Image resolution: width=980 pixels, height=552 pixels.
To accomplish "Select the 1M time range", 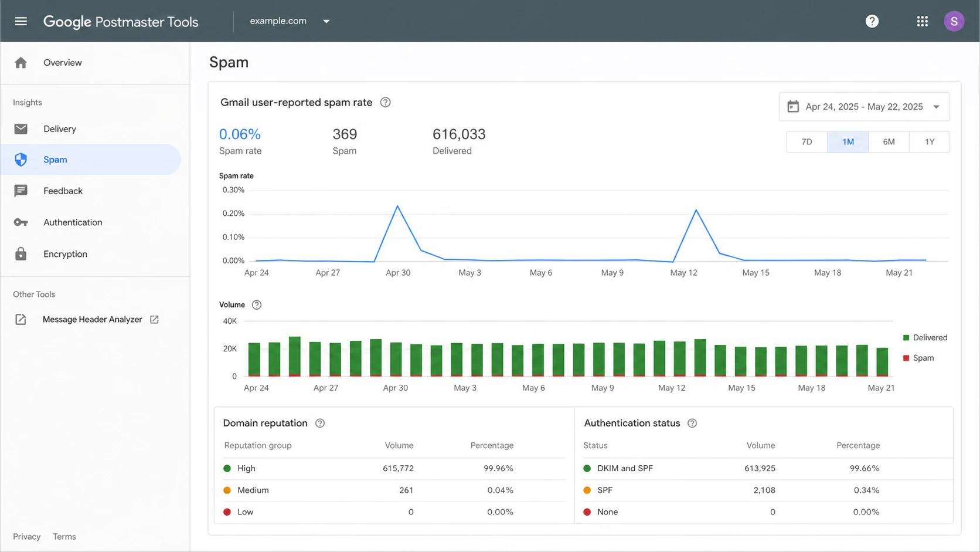I will click(x=848, y=142).
